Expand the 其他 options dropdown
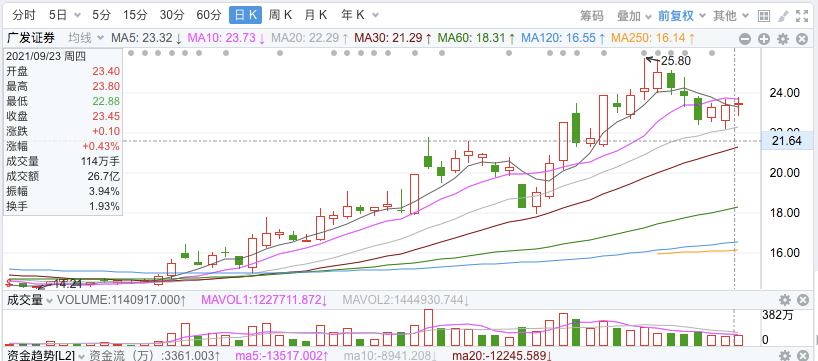Viewport: 818px width, 361px height. pyautogui.click(x=731, y=16)
